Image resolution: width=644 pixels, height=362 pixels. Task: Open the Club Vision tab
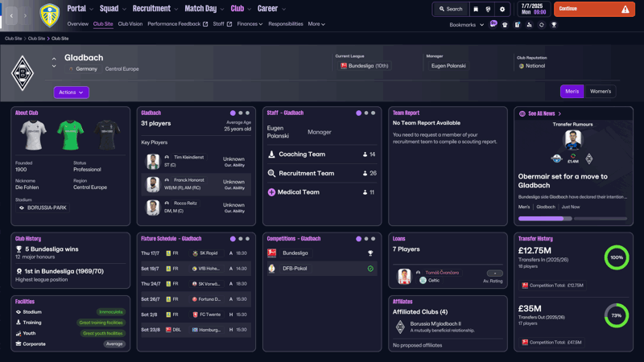[x=130, y=24]
